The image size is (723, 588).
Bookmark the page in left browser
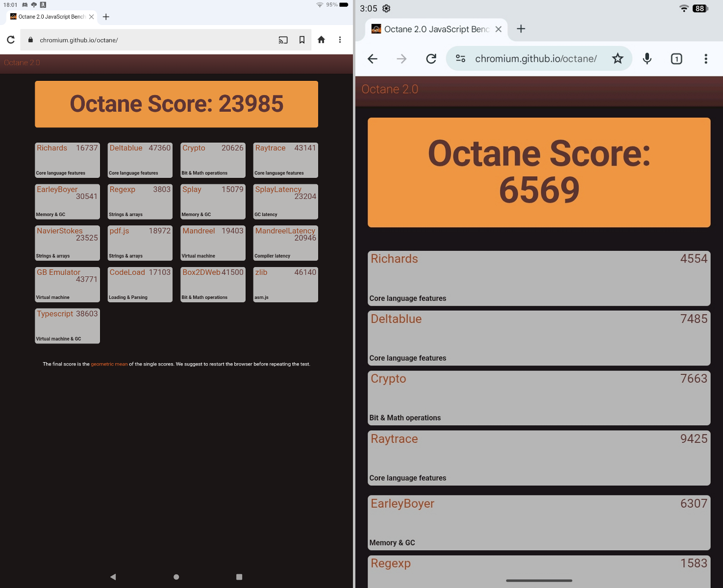click(x=302, y=40)
